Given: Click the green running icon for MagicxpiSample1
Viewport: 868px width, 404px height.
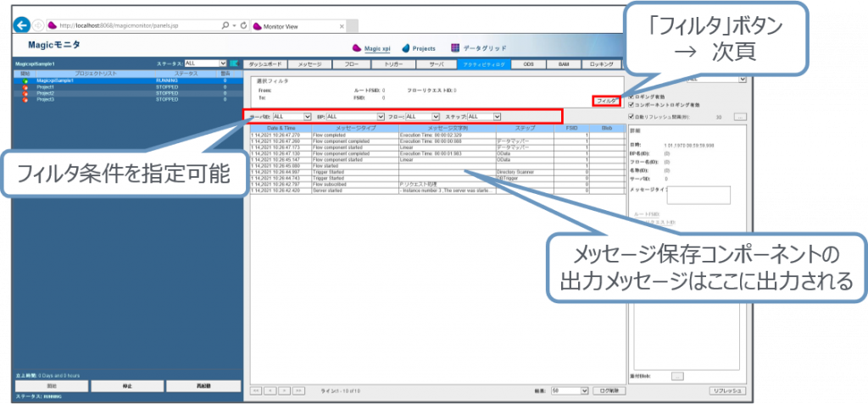Looking at the screenshot, I should point(25,80).
